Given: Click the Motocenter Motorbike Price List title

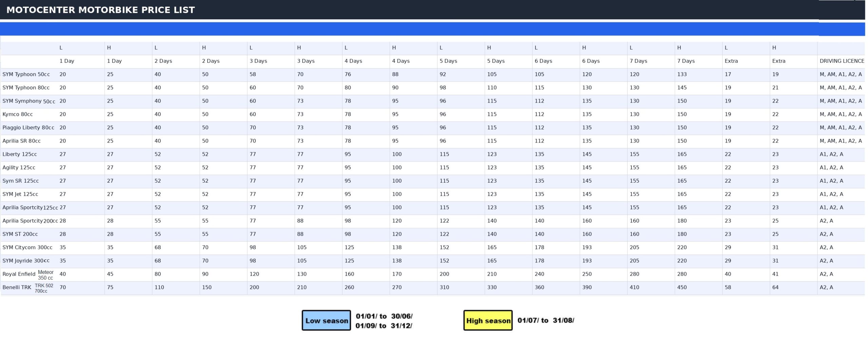Looking at the screenshot, I should tap(101, 10).
